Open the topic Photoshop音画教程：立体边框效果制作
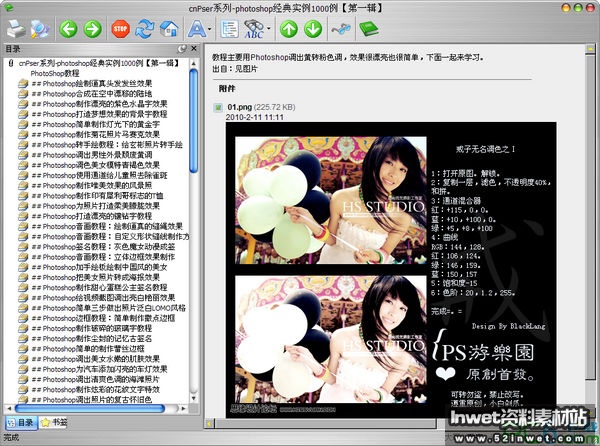The height and width of the screenshot is (446, 600). coord(103,257)
